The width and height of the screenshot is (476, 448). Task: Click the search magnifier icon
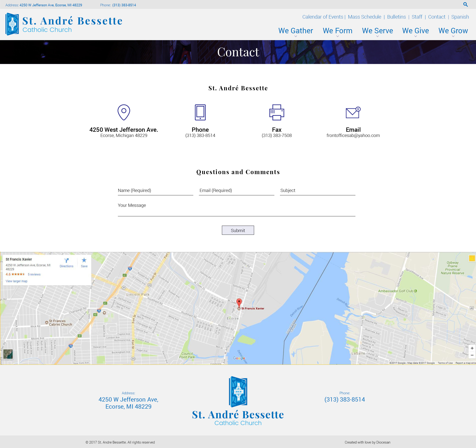(x=465, y=4)
